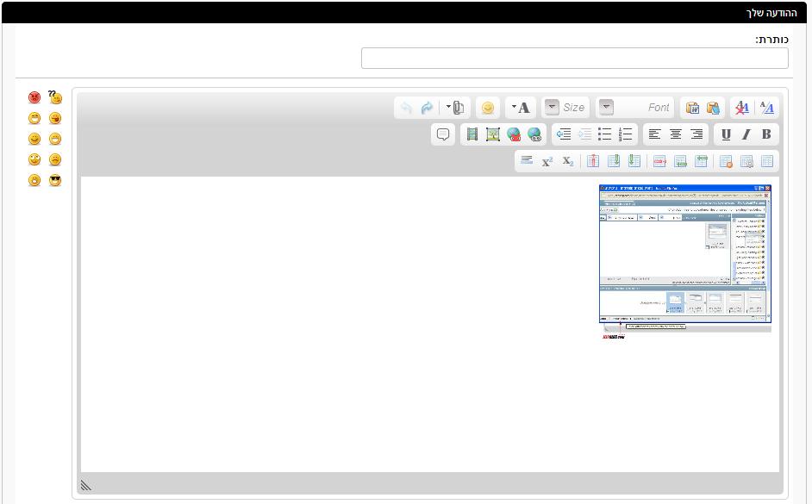Apply subscript formatting
The height and width of the screenshot is (504, 812).
[x=568, y=161]
